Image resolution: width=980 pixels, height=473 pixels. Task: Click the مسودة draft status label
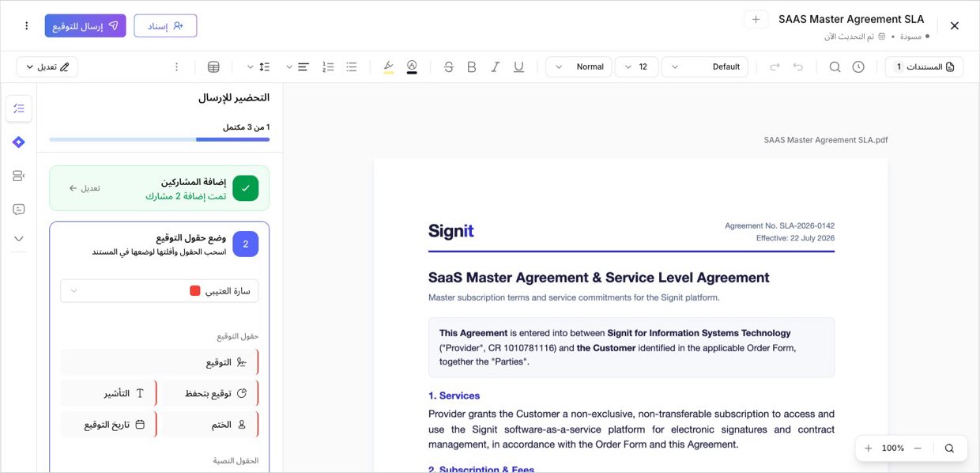910,37
